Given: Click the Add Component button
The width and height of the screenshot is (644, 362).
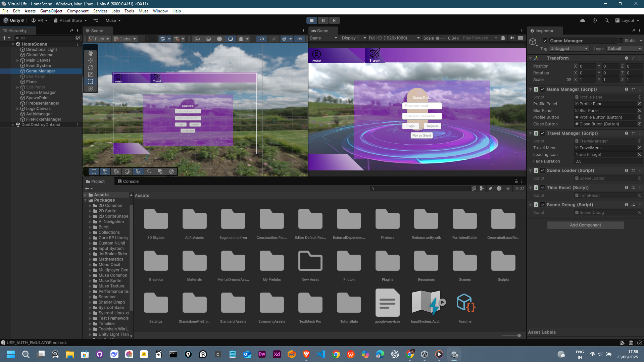Looking at the screenshot, I should click(x=585, y=225).
